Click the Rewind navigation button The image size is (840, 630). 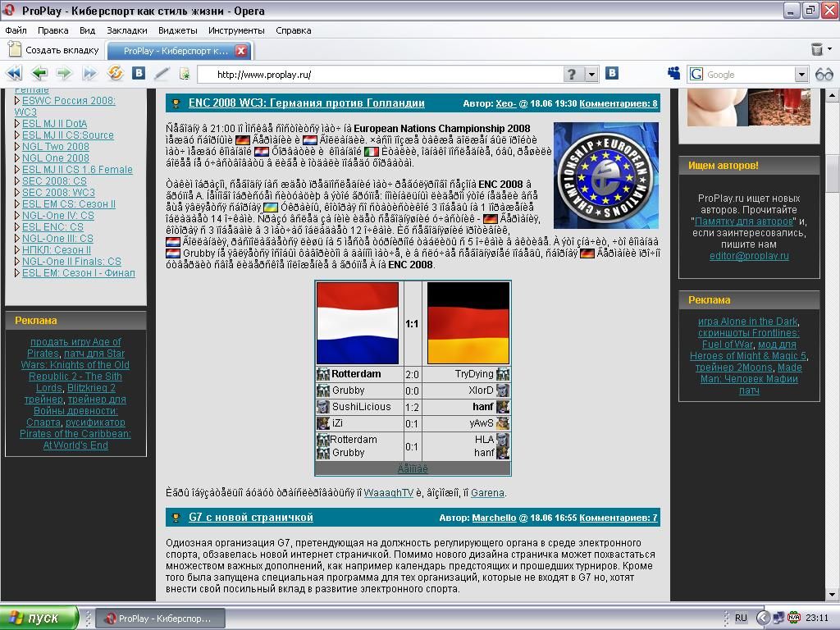(14, 74)
